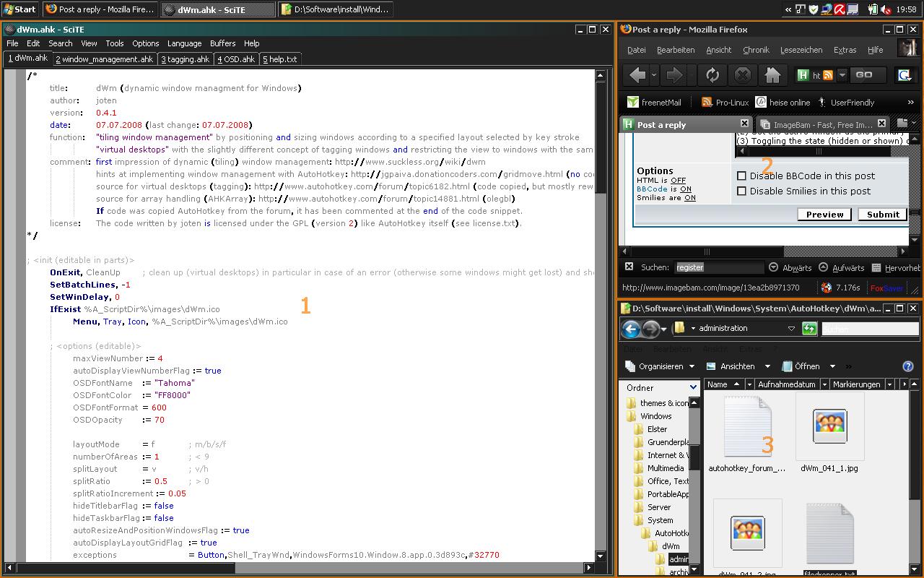Open Pro-Linux bookmark feed

click(725, 103)
